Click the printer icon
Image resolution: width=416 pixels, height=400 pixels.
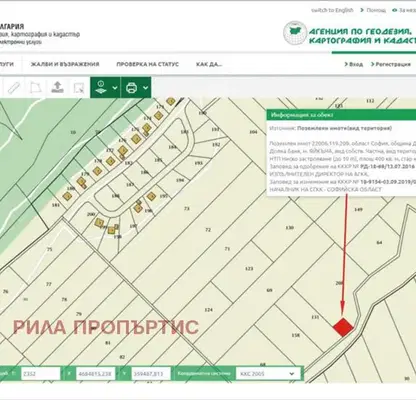pos(131,88)
